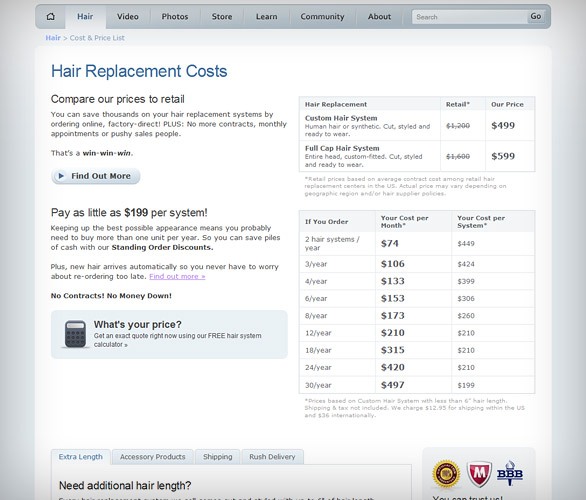Click 'Need additional hair length?' heading
Screen dimensions: 586x500
[x=125, y=485]
